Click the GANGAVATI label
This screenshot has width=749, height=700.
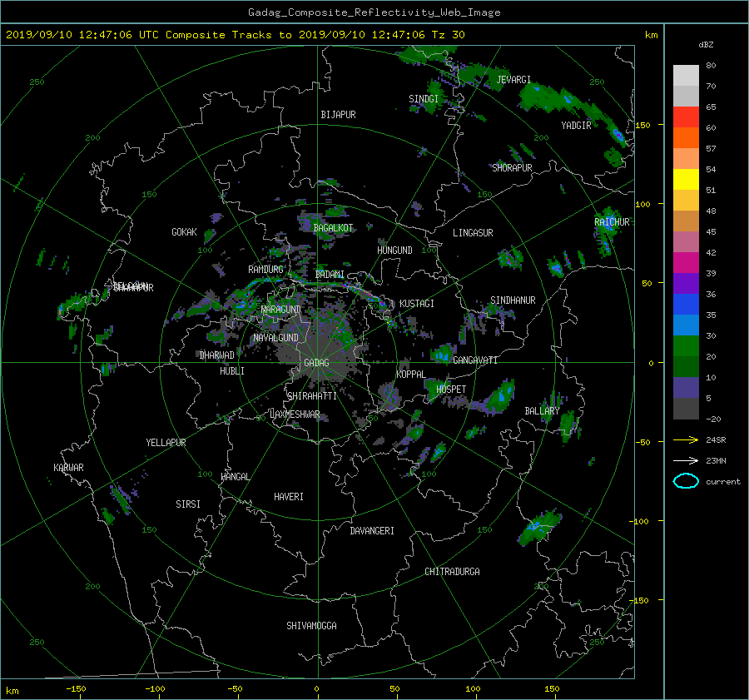[x=475, y=360]
